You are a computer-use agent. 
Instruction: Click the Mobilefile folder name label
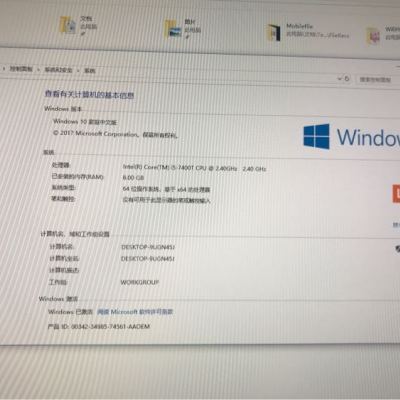pyautogui.click(x=300, y=26)
